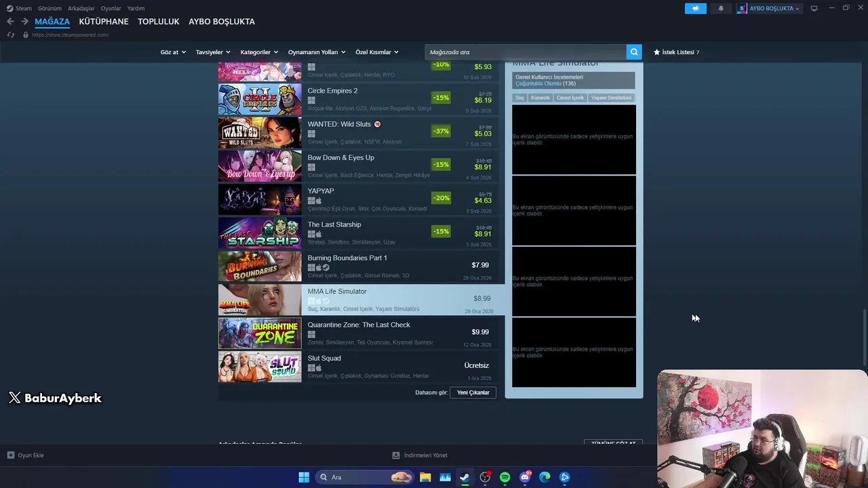The width and height of the screenshot is (868, 488).
Task: Click the Burning Boundaries Part 1 title
Action: (x=347, y=258)
